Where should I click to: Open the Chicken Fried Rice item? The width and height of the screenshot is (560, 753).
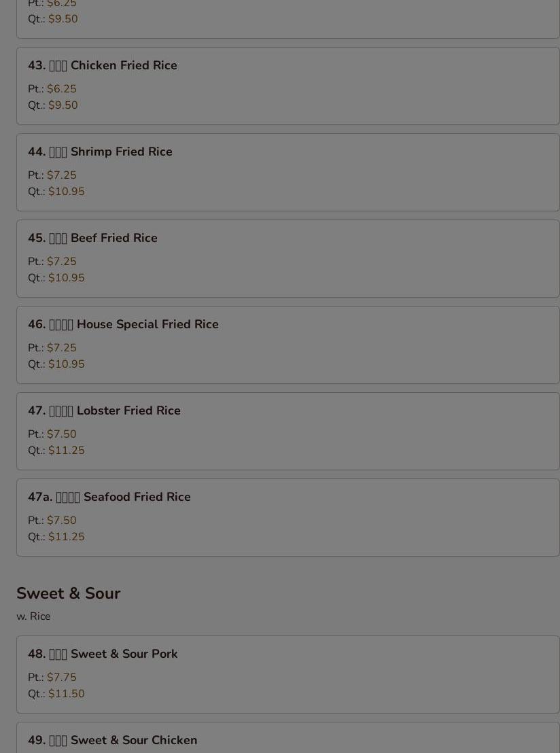(x=287, y=86)
